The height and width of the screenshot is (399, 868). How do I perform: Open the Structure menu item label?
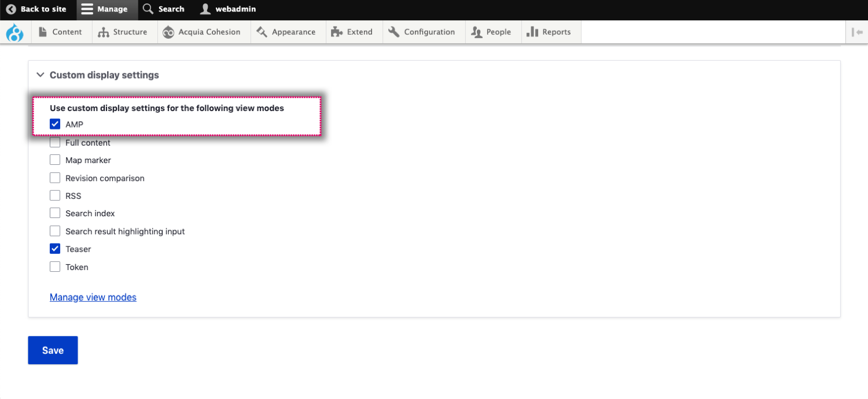pos(130,32)
